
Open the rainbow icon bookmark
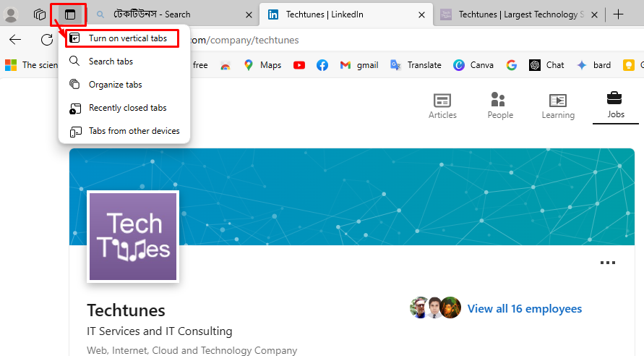[225, 65]
